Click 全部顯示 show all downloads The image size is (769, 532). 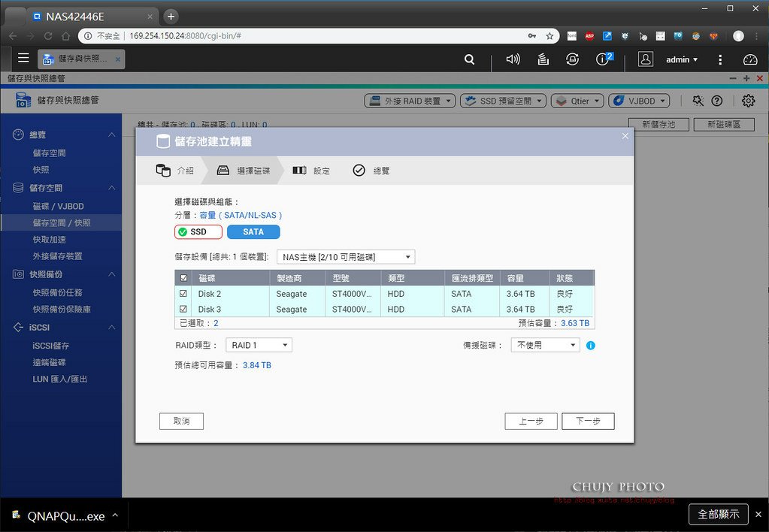(719, 515)
